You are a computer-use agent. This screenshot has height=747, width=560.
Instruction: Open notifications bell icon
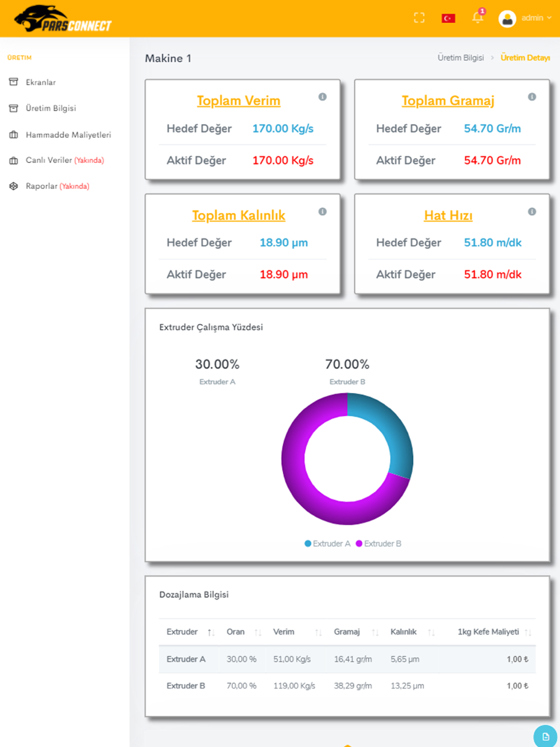(x=478, y=17)
